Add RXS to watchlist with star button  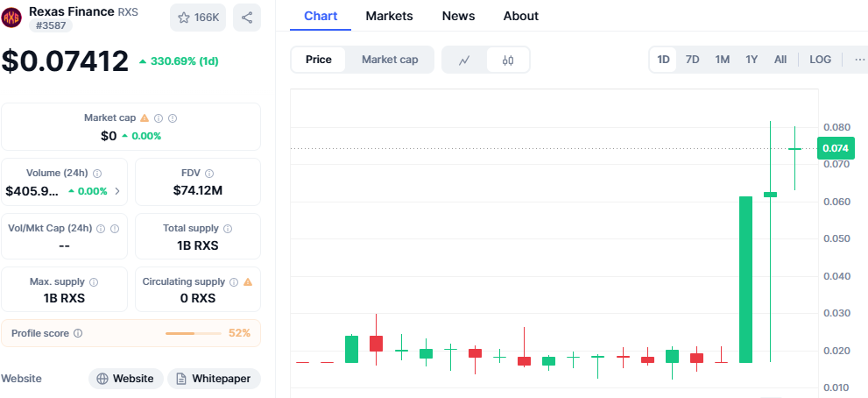click(x=198, y=18)
